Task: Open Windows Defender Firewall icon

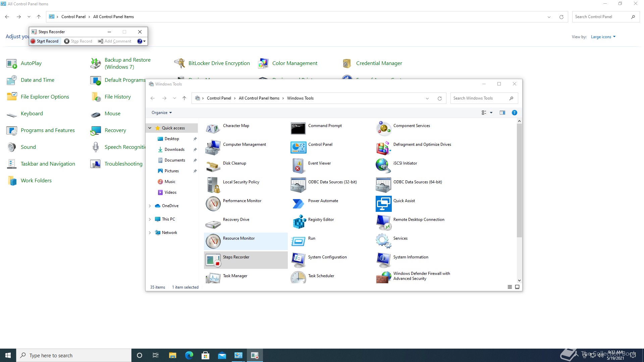Action: [x=383, y=277]
